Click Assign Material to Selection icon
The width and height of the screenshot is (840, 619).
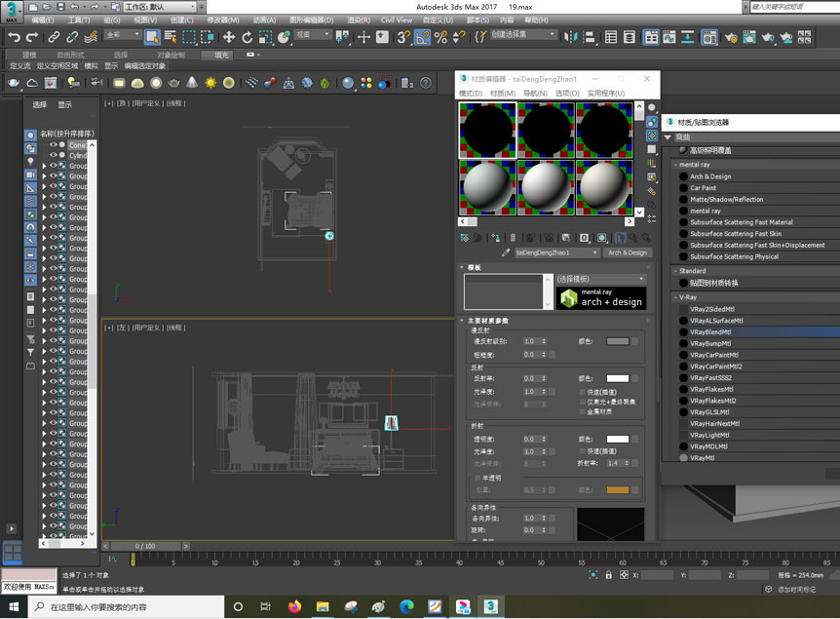(x=495, y=238)
